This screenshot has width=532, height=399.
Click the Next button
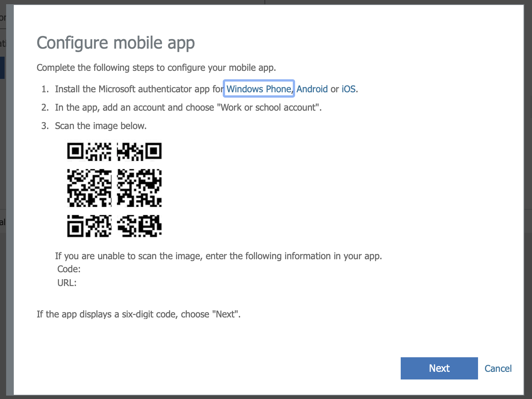[x=439, y=368]
